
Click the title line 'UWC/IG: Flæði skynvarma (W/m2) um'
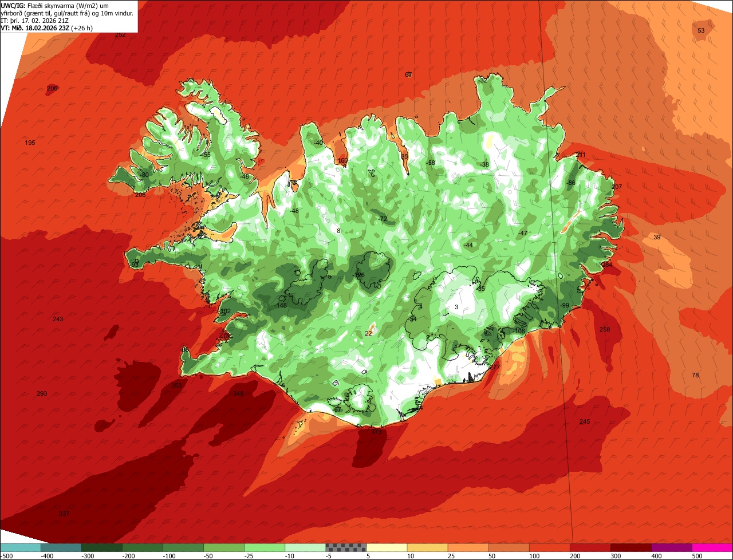click(55, 5)
